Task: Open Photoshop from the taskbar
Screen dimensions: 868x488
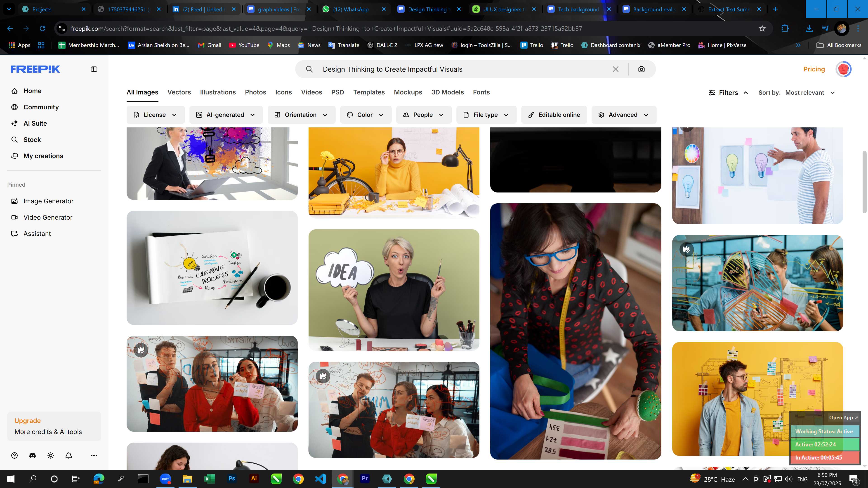Action: 232,479
